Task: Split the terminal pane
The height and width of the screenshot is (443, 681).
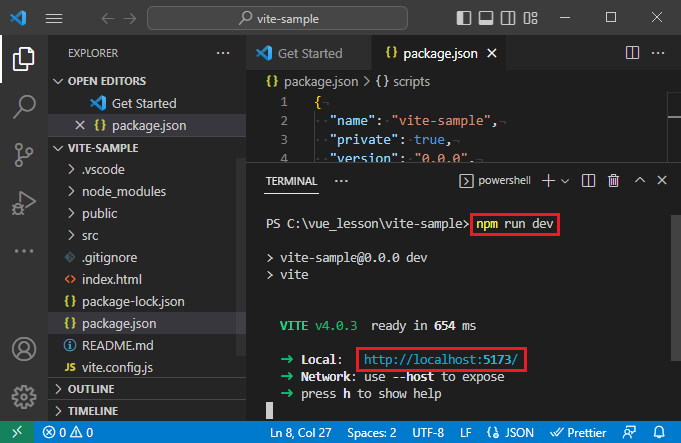Action: 588,181
